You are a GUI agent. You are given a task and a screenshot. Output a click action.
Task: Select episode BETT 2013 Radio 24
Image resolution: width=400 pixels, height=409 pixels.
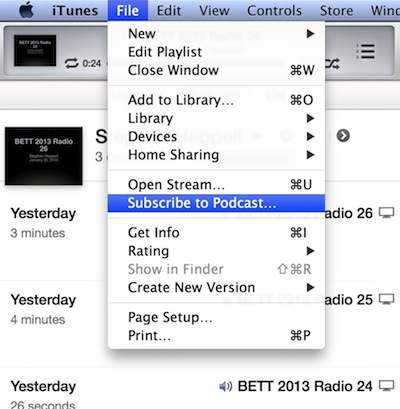coord(305,386)
